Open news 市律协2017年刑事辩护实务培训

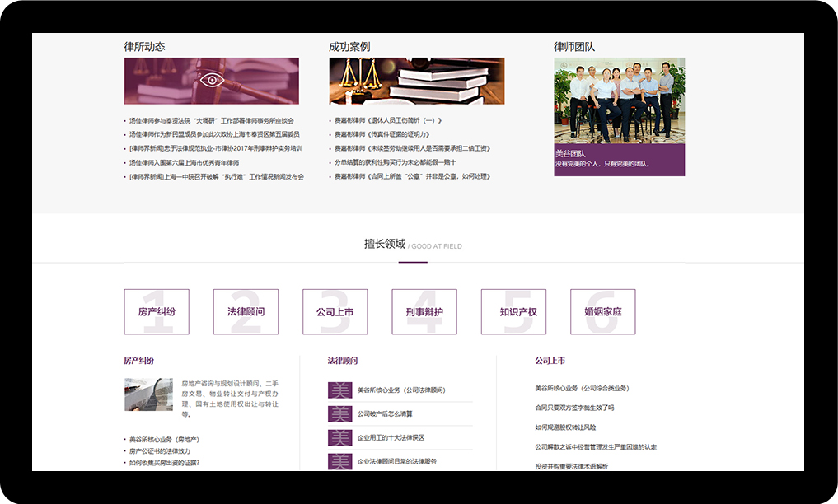tap(216, 148)
